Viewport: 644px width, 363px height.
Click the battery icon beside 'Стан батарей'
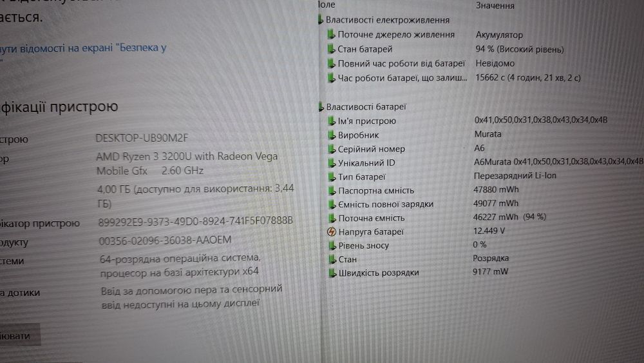(x=332, y=49)
